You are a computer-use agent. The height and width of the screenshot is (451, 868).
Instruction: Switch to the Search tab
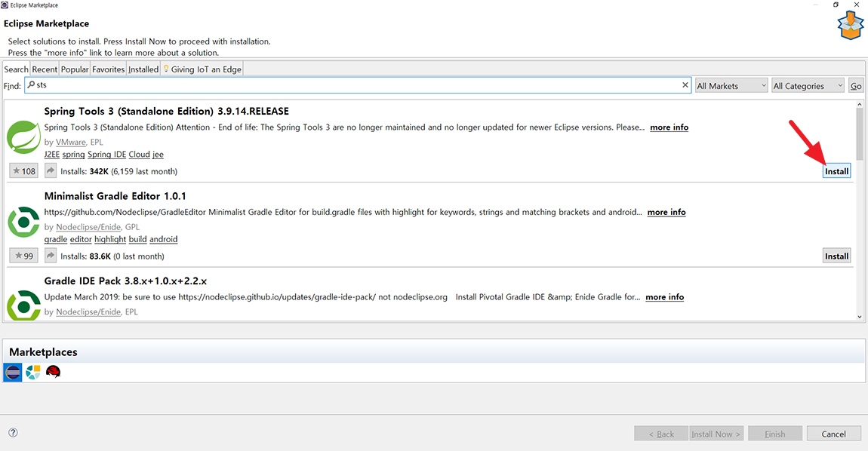16,69
